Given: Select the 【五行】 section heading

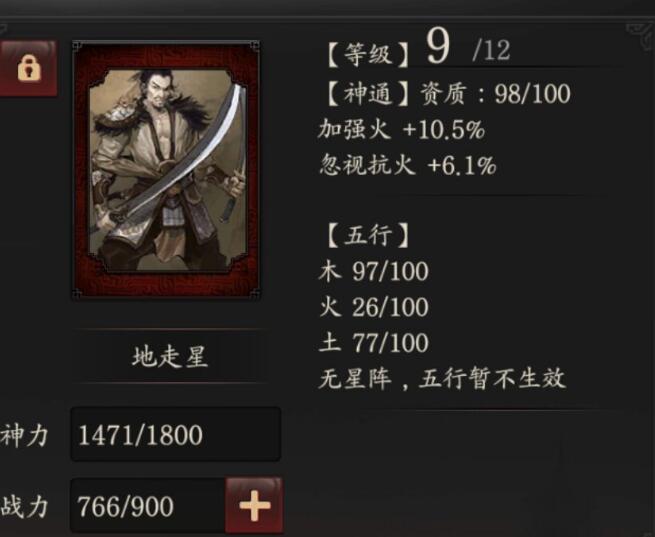Looking at the screenshot, I should tap(368, 235).
